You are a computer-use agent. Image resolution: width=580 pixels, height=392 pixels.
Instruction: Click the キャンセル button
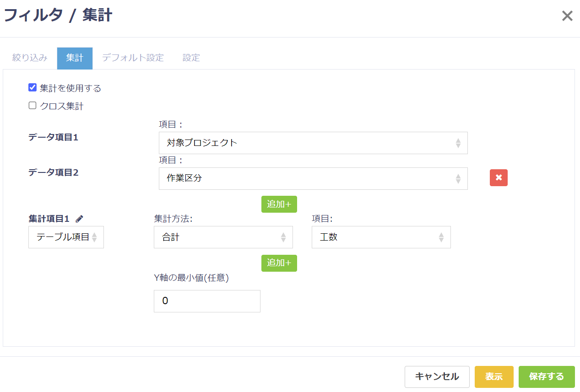click(437, 376)
